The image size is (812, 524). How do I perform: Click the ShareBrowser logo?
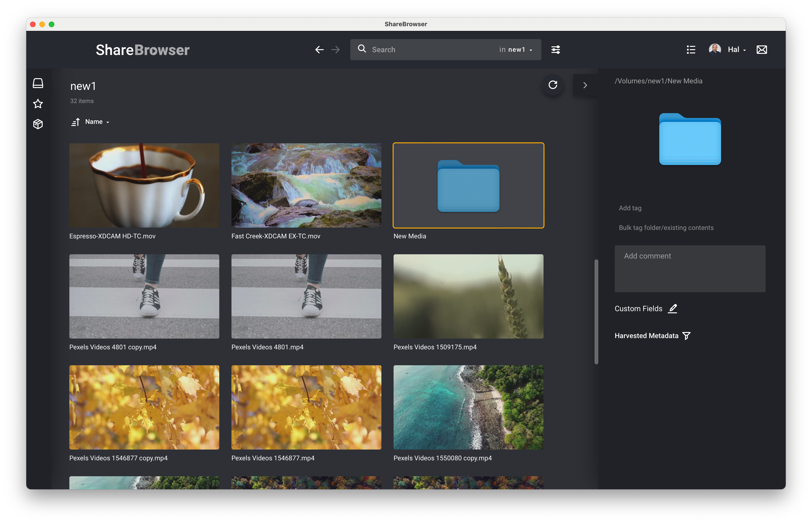click(x=142, y=50)
